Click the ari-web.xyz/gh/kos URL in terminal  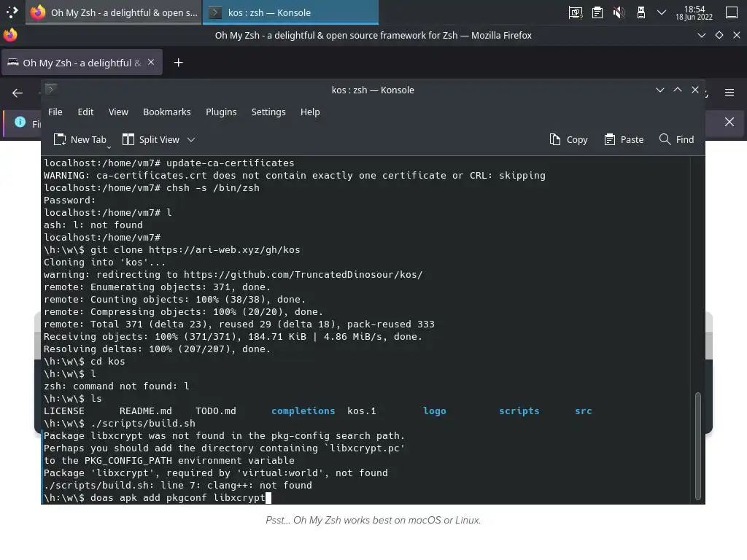(x=225, y=250)
